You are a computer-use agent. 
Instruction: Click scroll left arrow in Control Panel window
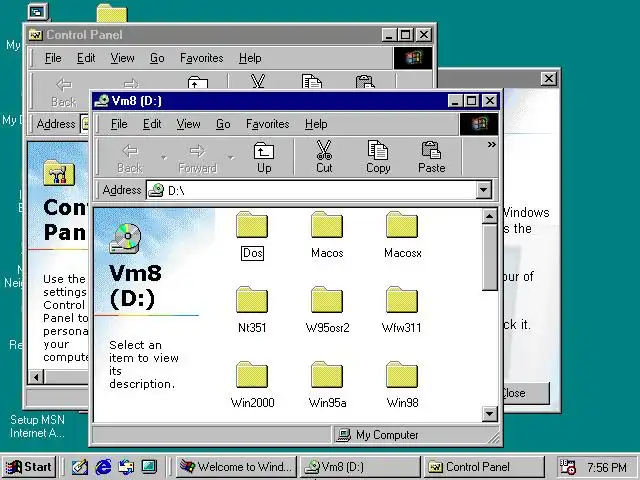coord(36,377)
